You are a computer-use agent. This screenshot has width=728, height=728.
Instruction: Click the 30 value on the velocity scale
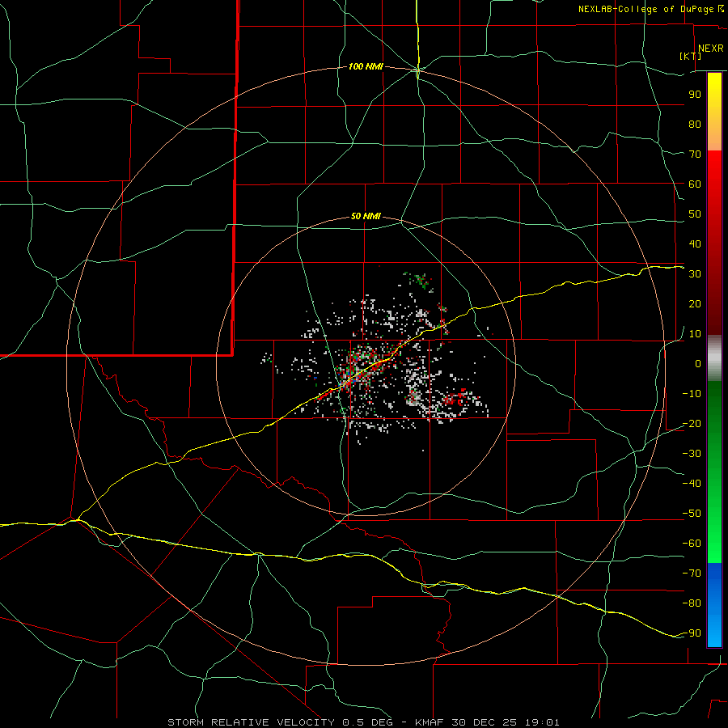(x=695, y=274)
